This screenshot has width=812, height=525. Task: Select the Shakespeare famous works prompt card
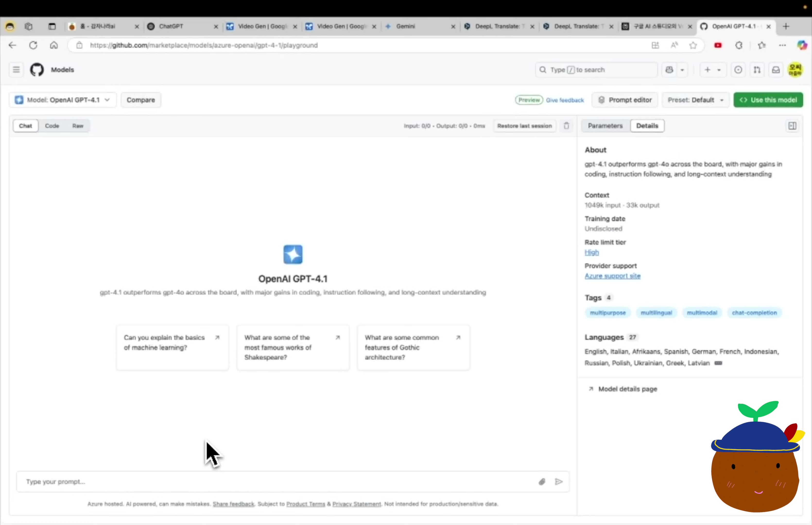pos(293,347)
